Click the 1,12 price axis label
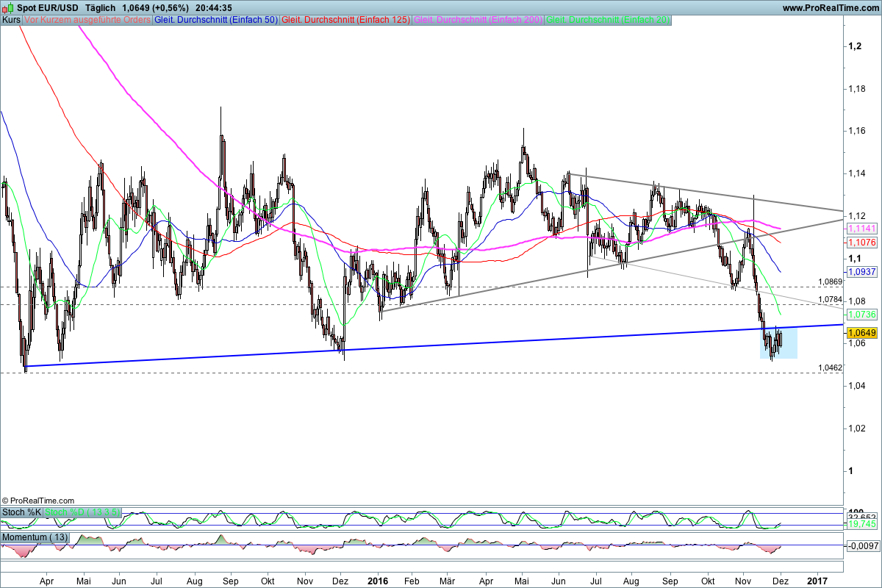 tap(856, 216)
